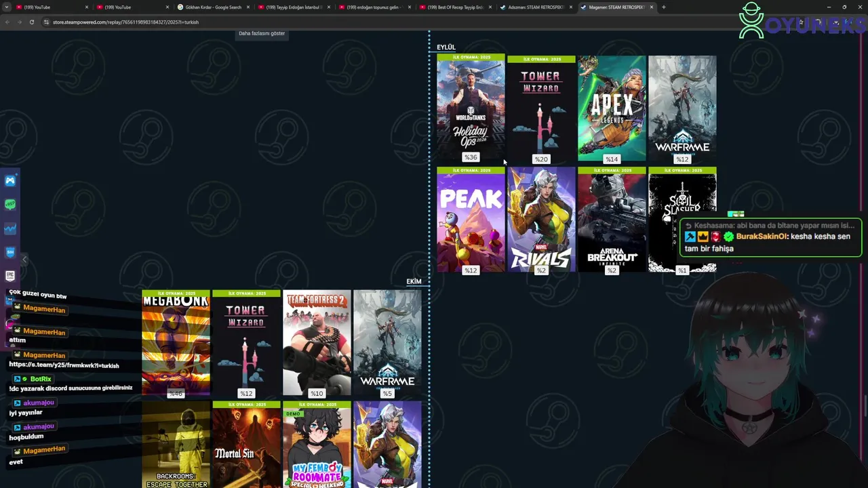Click the %10 label under Team Fortress 2

317,393
